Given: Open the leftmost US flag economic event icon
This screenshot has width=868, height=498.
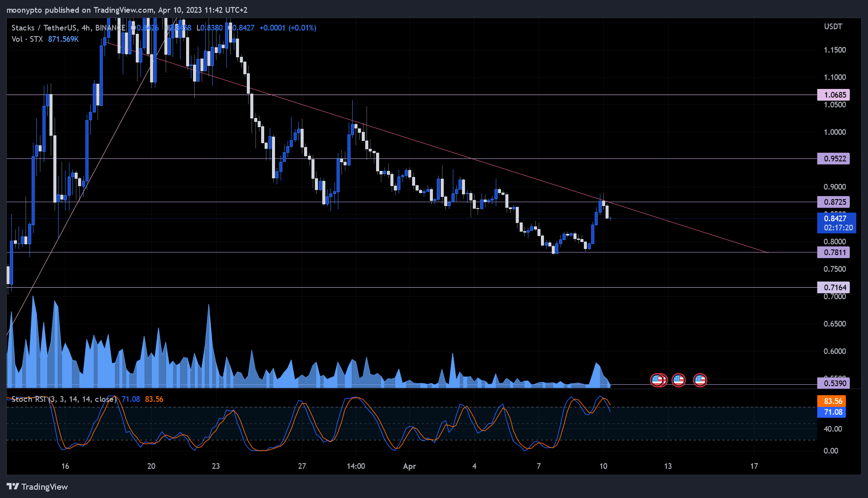Looking at the screenshot, I should [x=658, y=380].
